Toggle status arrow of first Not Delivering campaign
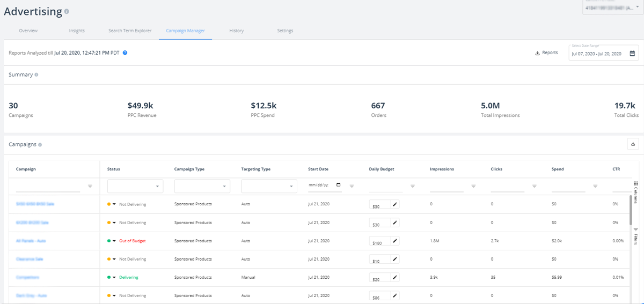The height and width of the screenshot is (304, 644). [114, 205]
